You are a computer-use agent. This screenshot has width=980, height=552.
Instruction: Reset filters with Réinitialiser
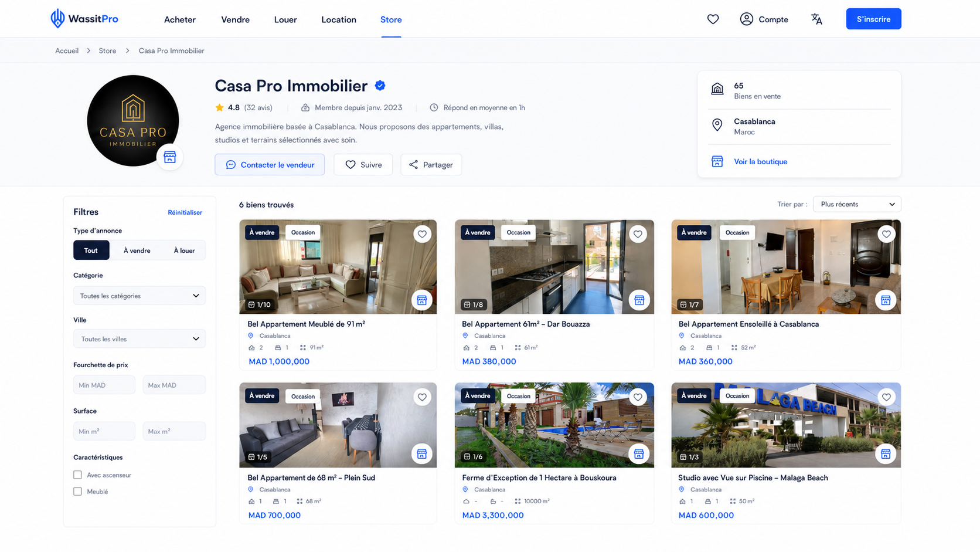pyautogui.click(x=185, y=212)
